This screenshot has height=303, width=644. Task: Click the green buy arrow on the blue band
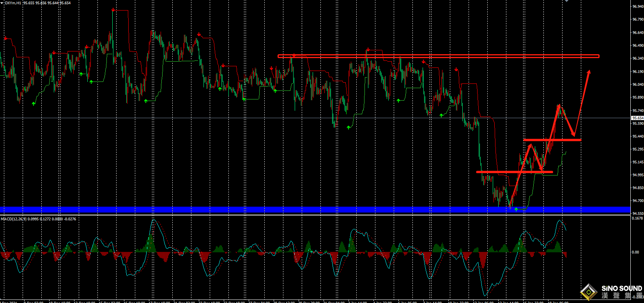pyautogui.click(x=516, y=210)
